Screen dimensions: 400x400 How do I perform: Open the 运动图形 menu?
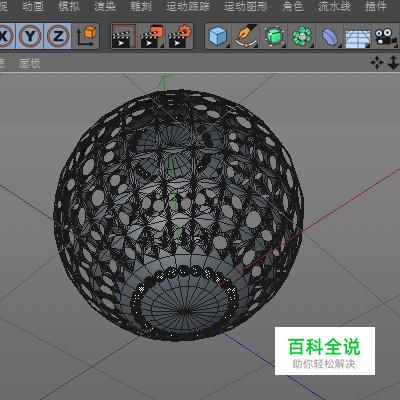click(x=246, y=6)
